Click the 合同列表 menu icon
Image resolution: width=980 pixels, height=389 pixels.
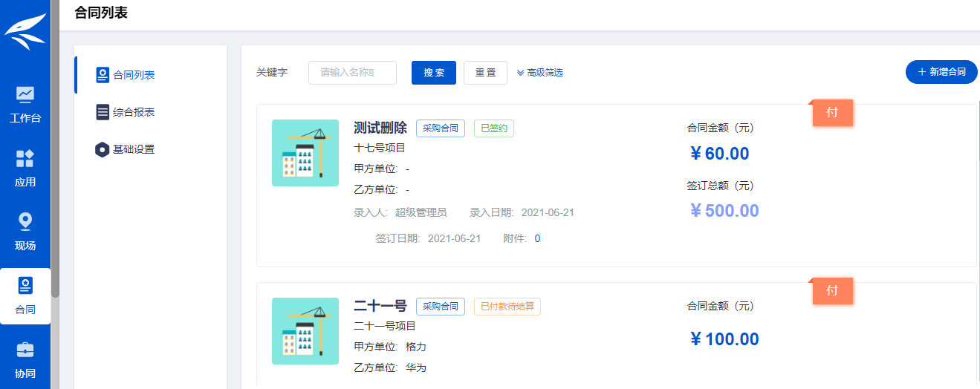point(103,75)
